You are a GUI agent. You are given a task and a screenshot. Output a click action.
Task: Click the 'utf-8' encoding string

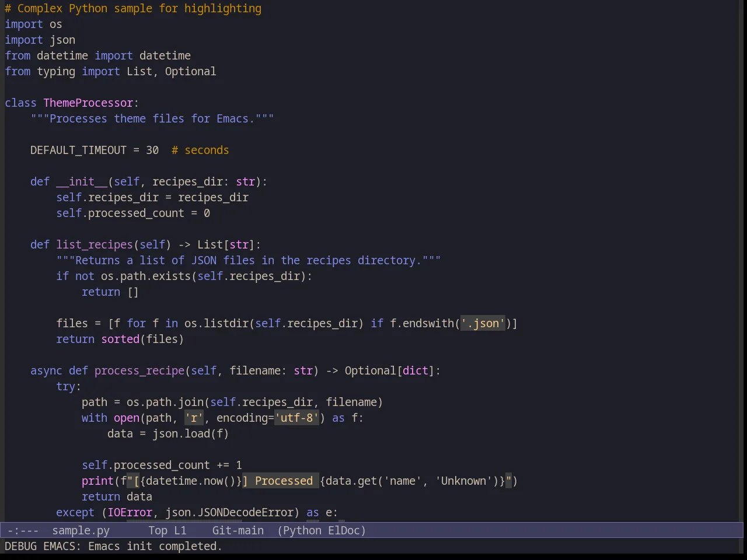point(297,418)
